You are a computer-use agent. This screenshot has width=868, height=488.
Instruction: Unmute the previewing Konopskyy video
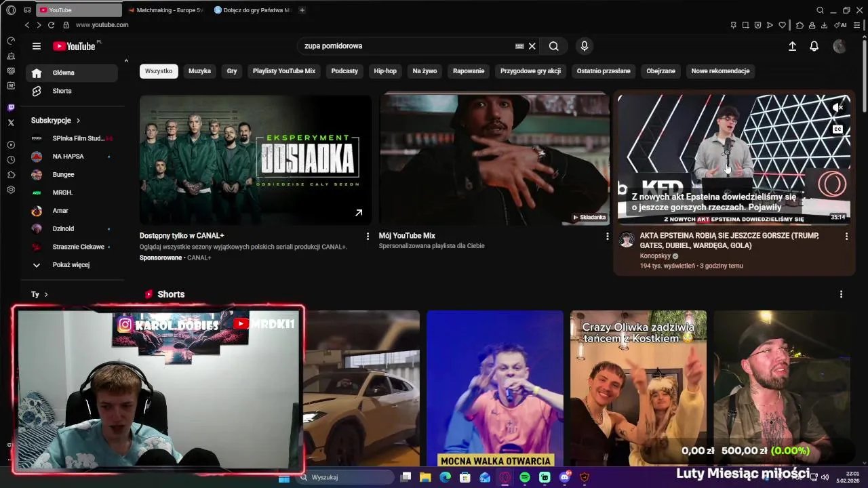[x=838, y=107]
